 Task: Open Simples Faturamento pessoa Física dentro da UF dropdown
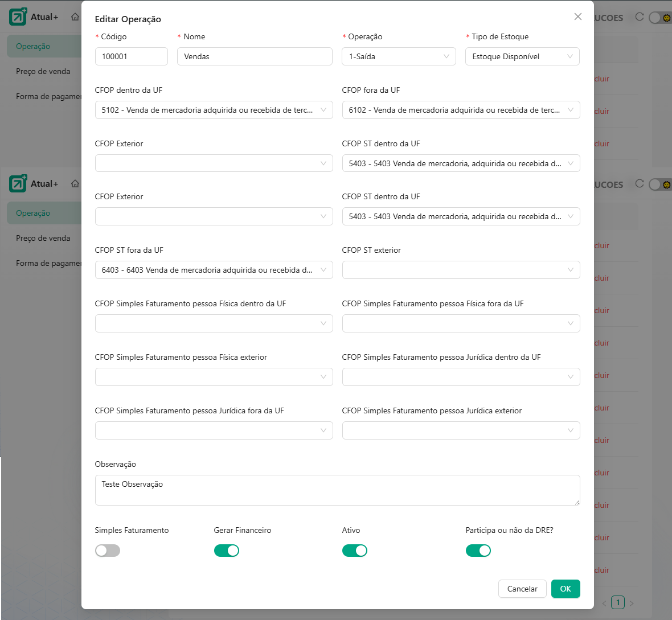[214, 323]
